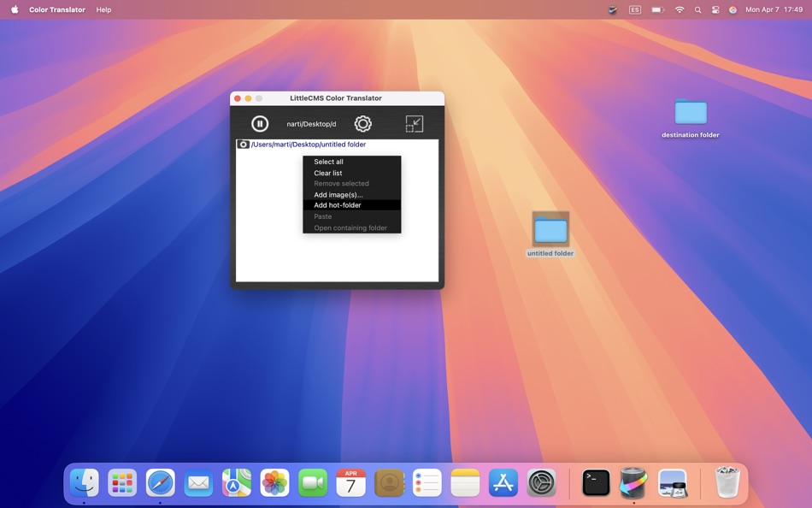
Task: Open Calendar from the Dock
Action: point(350,482)
